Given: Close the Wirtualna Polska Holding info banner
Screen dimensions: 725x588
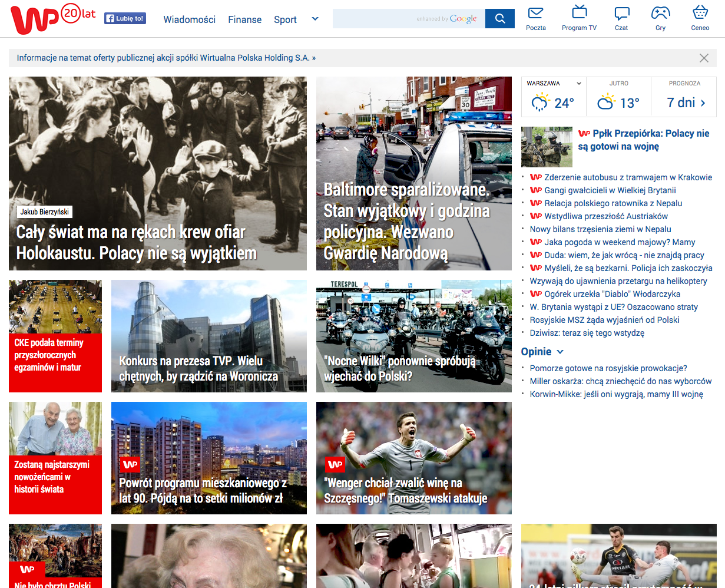Looking at the screenshot, I should (x=704, y=58).
